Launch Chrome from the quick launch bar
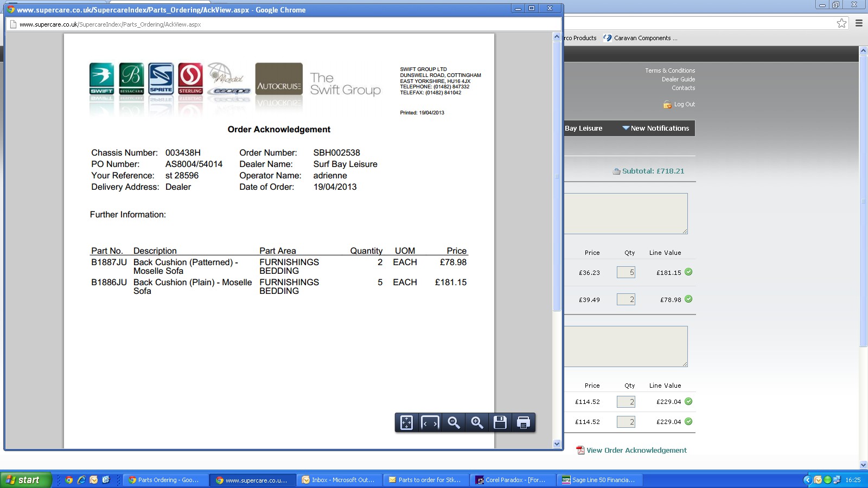 pos(69,480)
